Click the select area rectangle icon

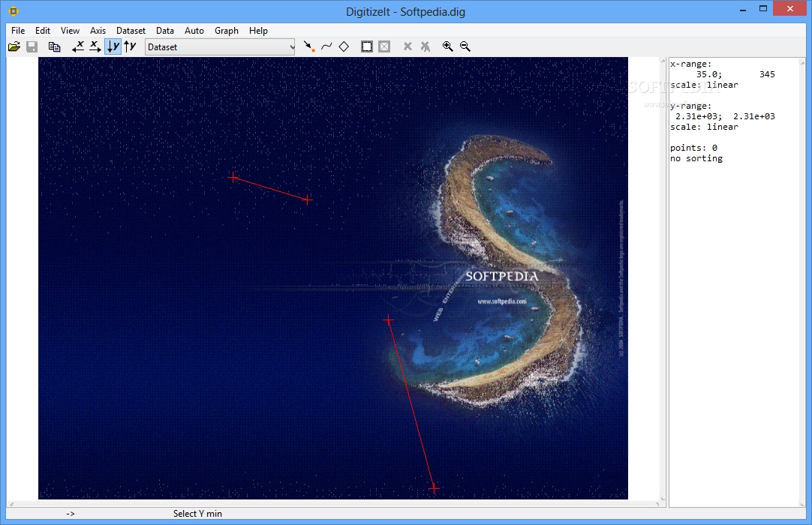point(367,46)
